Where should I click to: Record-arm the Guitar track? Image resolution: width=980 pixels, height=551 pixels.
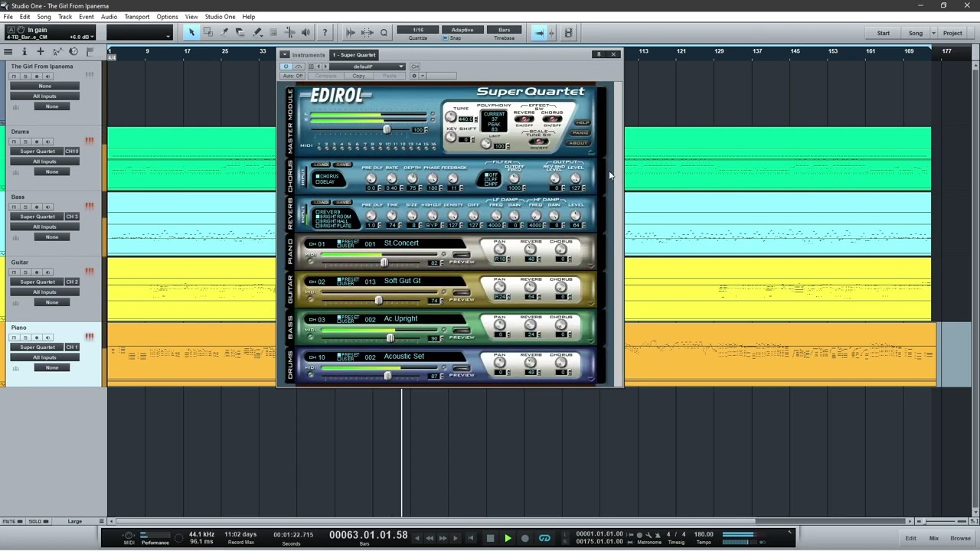pos(36,272)
